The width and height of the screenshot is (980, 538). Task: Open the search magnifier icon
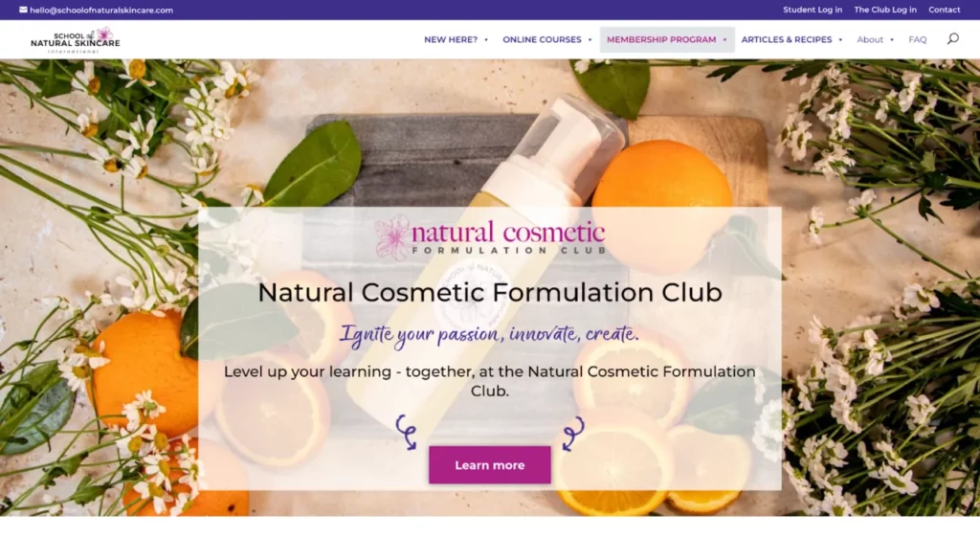click(x=952, y=38)
